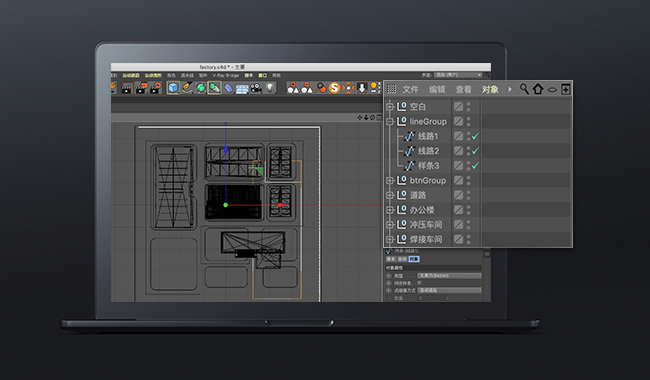
Task: Open the 对象 menu in Object Manager
Action: click(x=490, y=90)
